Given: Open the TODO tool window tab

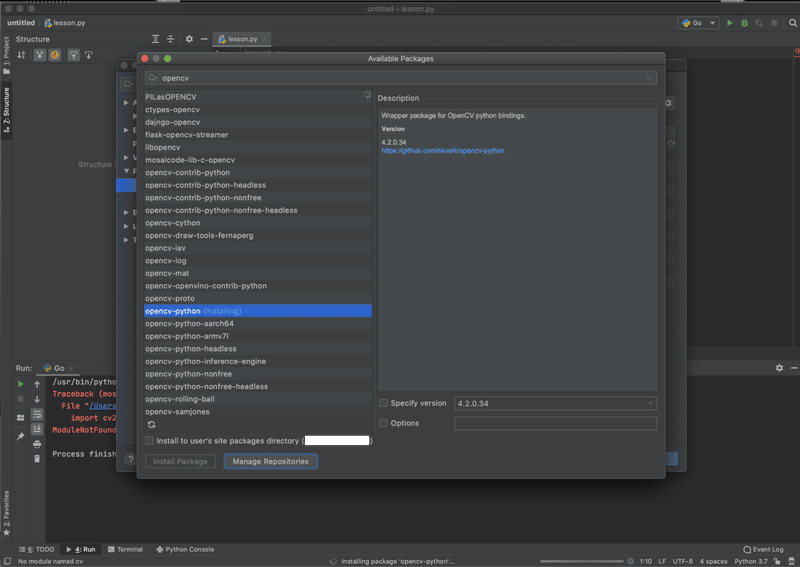Looking at the screenshot, I should point(36,549).
